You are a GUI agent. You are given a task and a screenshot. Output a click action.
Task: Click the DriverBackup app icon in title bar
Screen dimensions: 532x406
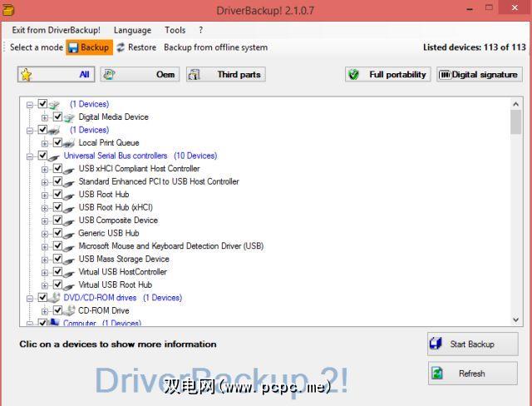click(x=8, y=10)
